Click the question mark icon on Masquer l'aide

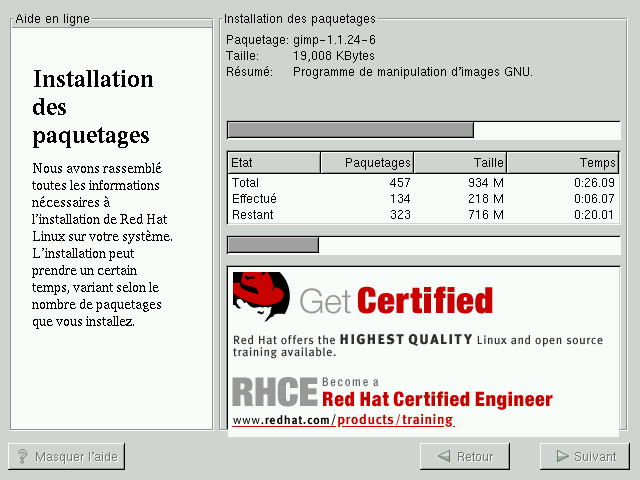pos(22,457)
